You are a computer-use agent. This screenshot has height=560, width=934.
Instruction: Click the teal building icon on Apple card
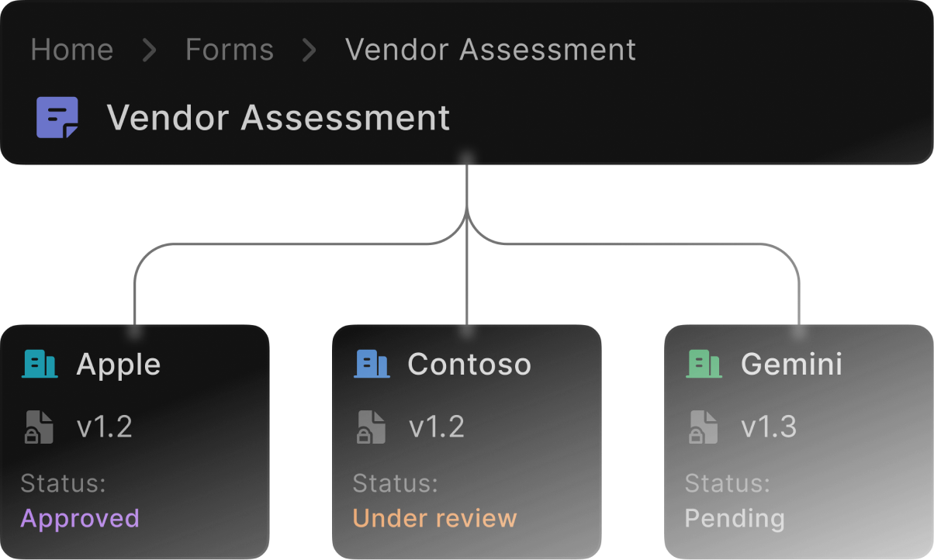40,364
